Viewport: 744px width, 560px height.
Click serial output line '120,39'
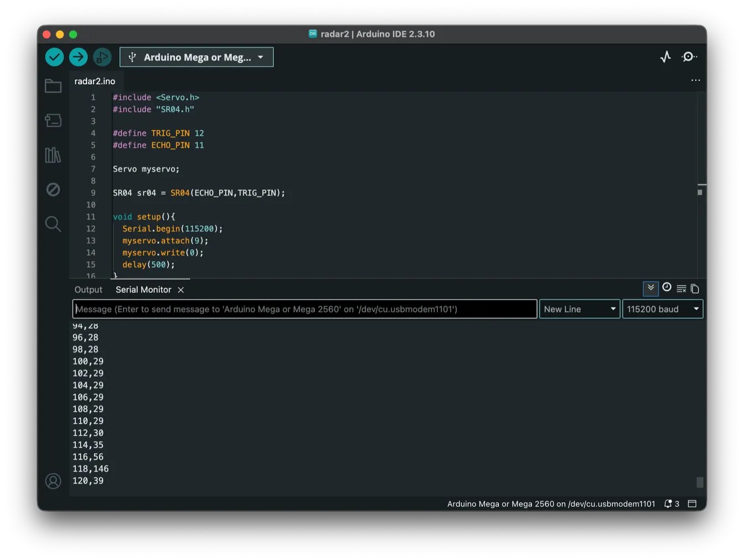click(x=88, y=481)
